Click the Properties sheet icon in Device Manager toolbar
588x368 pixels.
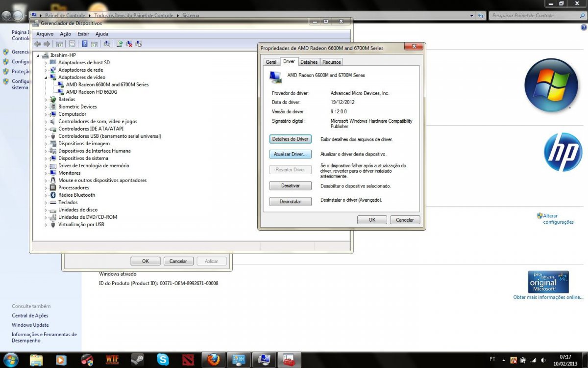click(x=72, y=44)
